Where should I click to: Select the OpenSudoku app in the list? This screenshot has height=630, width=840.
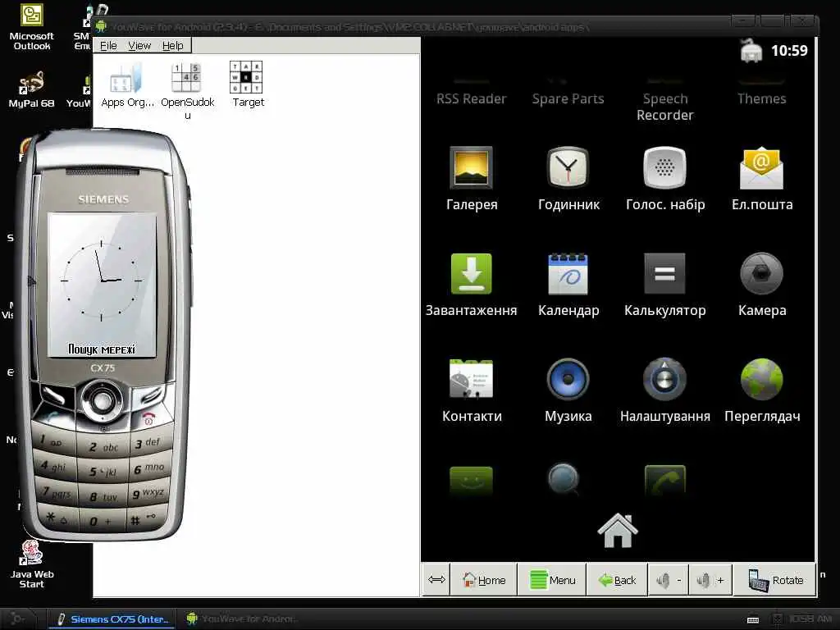188,91
